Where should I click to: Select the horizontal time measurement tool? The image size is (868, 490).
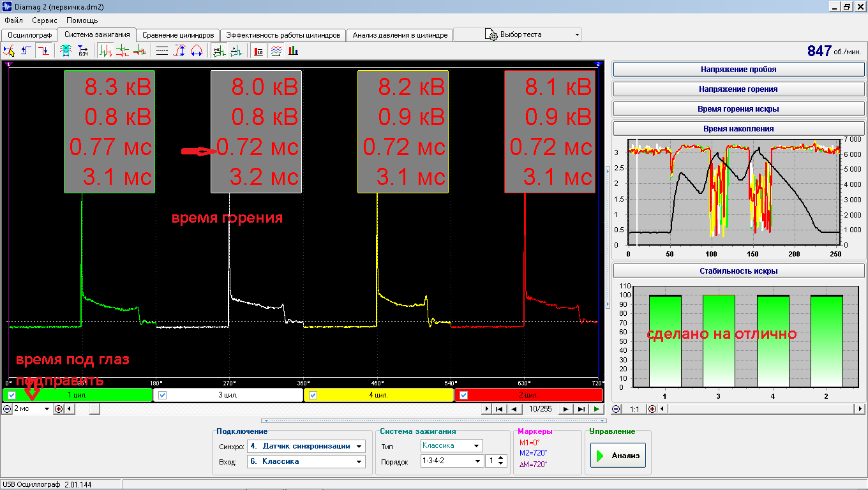click(197, 51)
